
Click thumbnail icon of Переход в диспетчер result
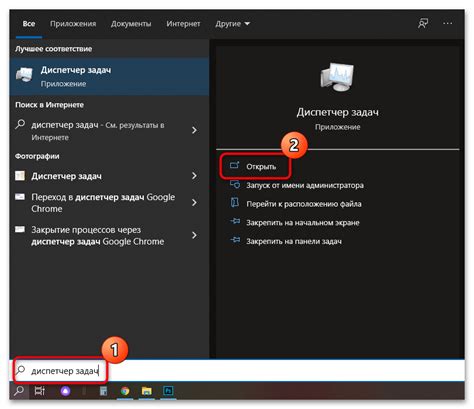(x=20, y=197)
